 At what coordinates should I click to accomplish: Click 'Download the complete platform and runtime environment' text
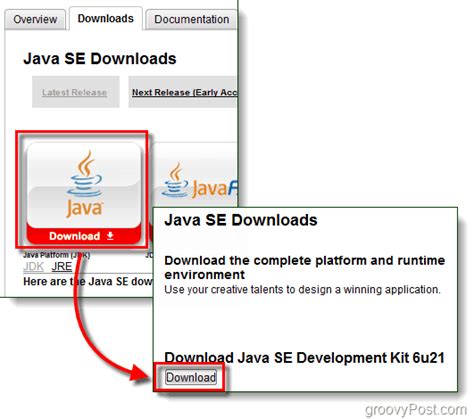(305, 267)
